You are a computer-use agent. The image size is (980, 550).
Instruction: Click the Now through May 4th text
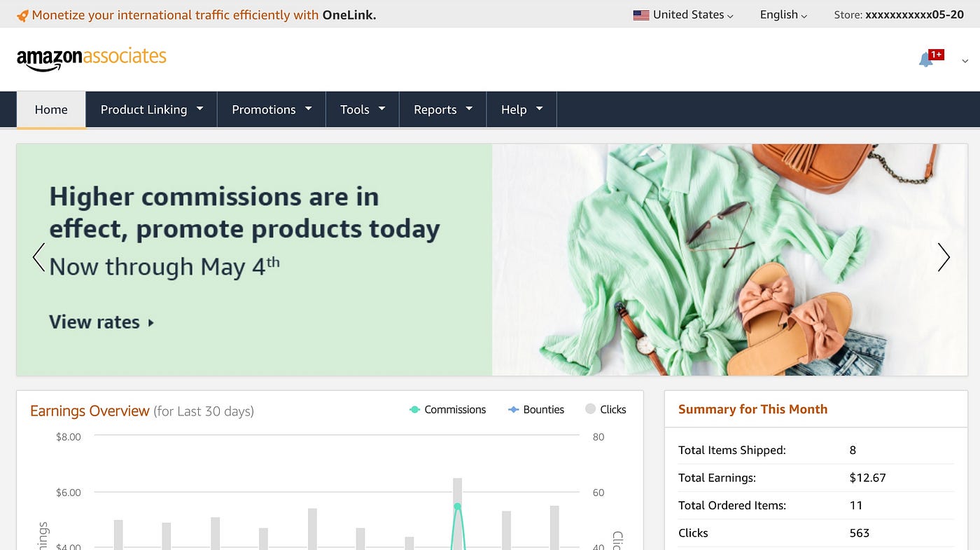pyautogui.click(x=164, y=266)
